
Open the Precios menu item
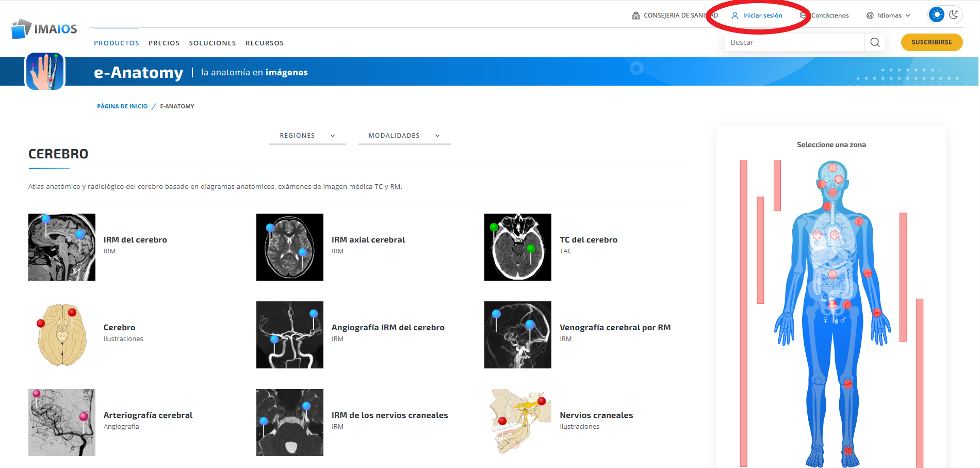point(164,43)
